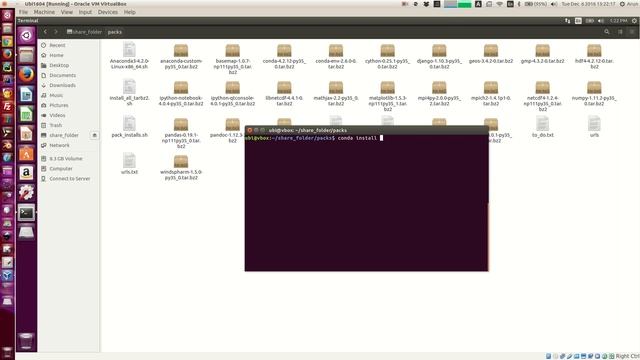Select the anaconda-custom-py35_0.tar.bz2 archive
Screen dimensions: 640x360
tap(181, 56)
